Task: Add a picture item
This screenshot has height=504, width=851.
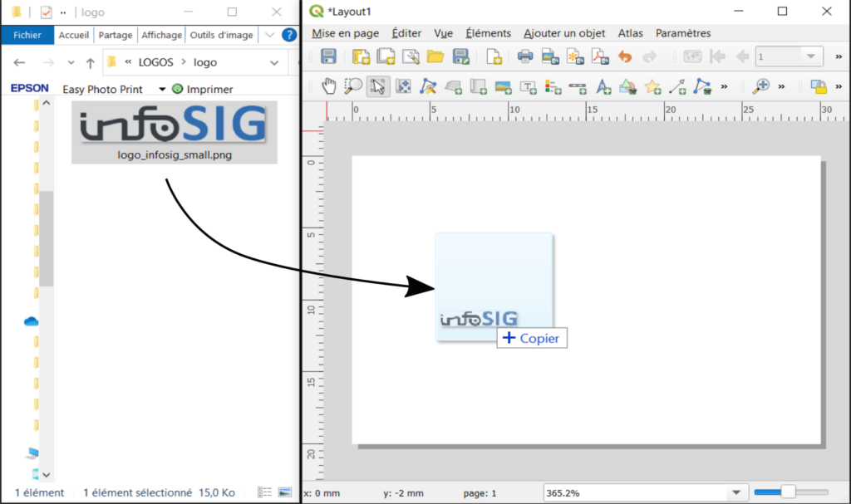Action: [503, 86]
